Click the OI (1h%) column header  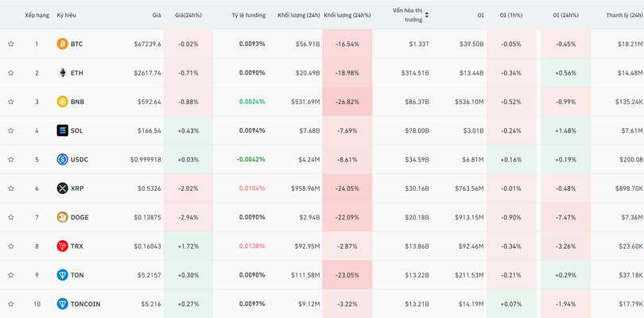(510, 15)
